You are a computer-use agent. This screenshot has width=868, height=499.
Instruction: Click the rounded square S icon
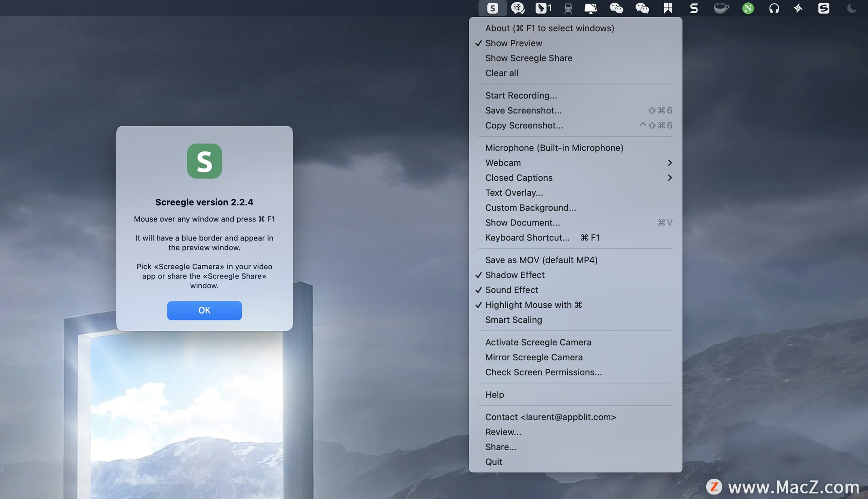[823, 8]
